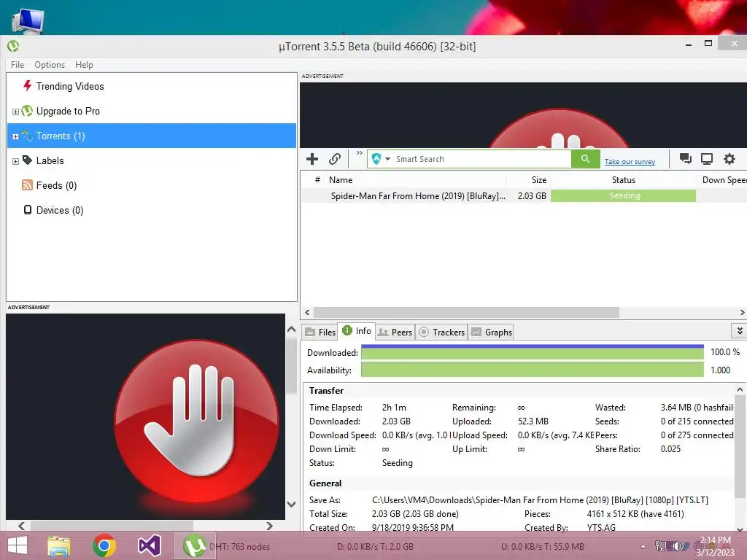Click the Availability bar
This screenshot has width=747, height=560.
point(532,370)
